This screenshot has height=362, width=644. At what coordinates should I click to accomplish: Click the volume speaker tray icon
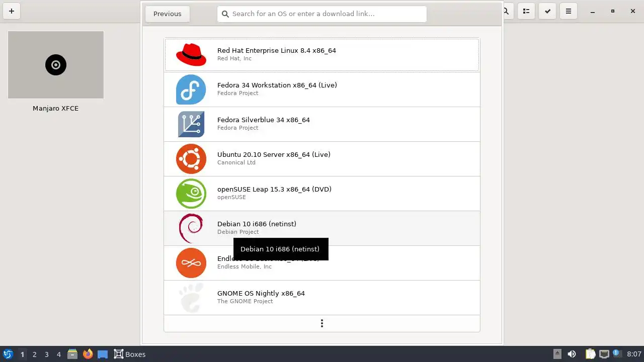pos(572,354)
